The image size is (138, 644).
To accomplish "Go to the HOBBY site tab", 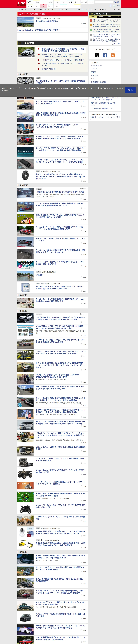I will pyautogui.click(x=70, y=6).
